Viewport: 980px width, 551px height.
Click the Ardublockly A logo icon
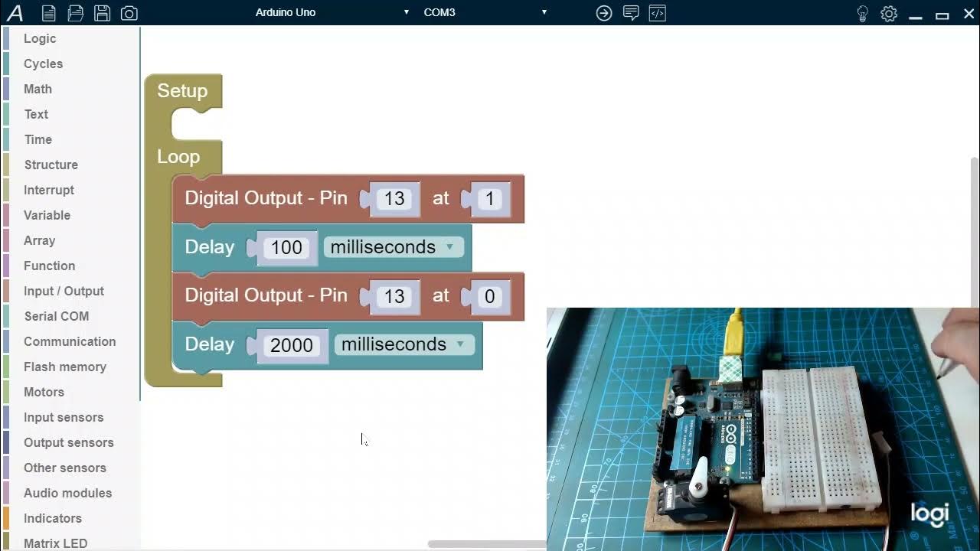[15, 13]
